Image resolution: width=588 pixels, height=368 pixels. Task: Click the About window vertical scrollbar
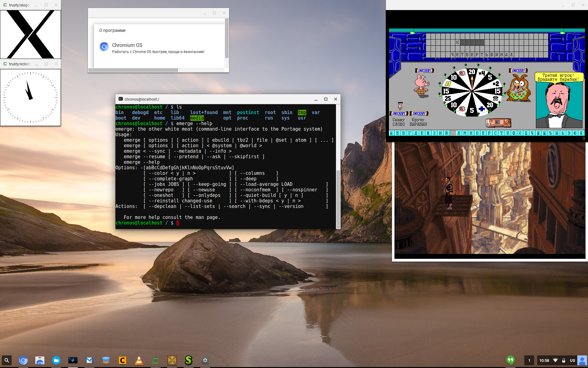tap(227, 38)
